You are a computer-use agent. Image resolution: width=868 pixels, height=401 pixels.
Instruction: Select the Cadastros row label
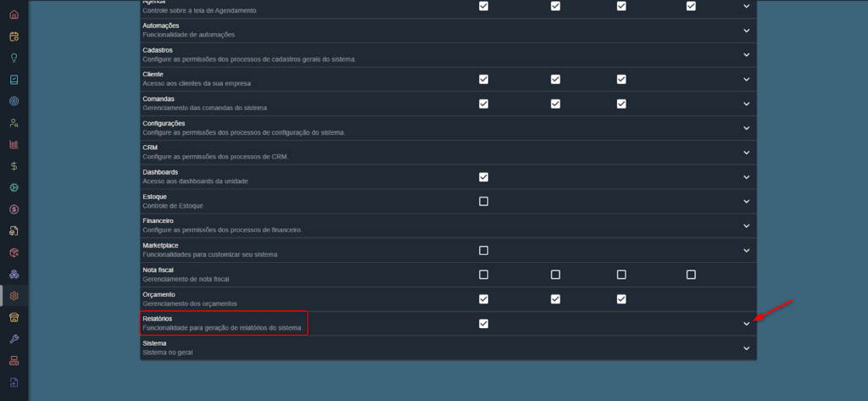[x=159, y=50]
